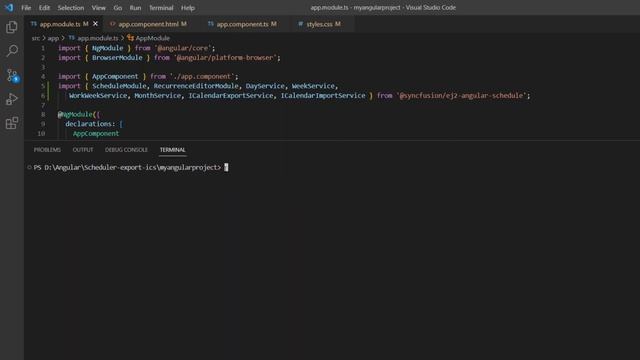Screen dimensions: 640x360
Task: Switch to the OUTPUT panel tab
Action: [x=83, y=150]
